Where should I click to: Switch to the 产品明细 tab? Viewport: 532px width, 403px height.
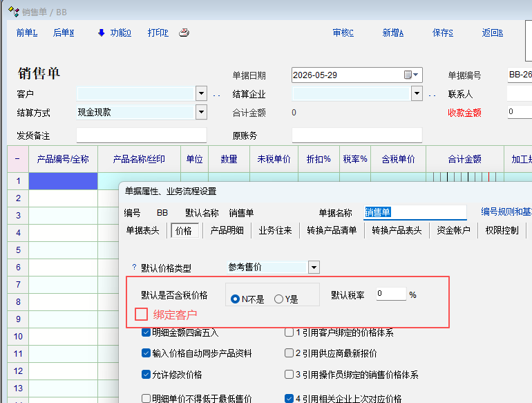pyautogui.click(x=227, y=230)
